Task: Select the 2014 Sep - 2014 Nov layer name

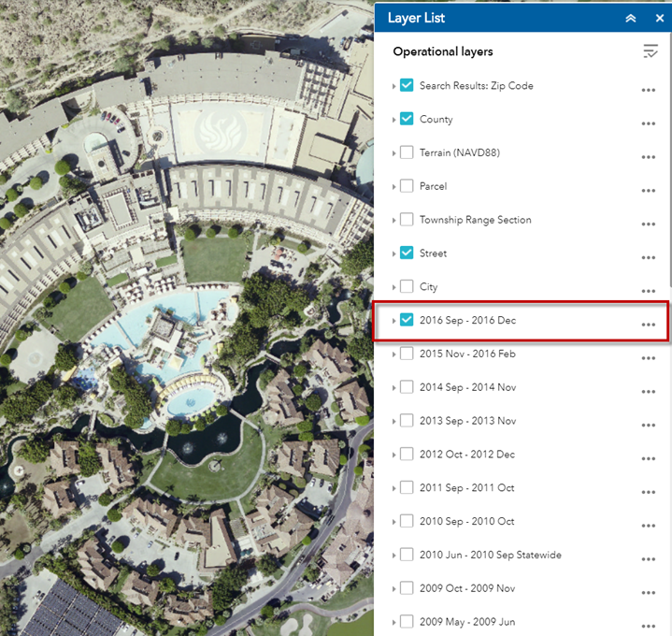Action: (467, 387)
